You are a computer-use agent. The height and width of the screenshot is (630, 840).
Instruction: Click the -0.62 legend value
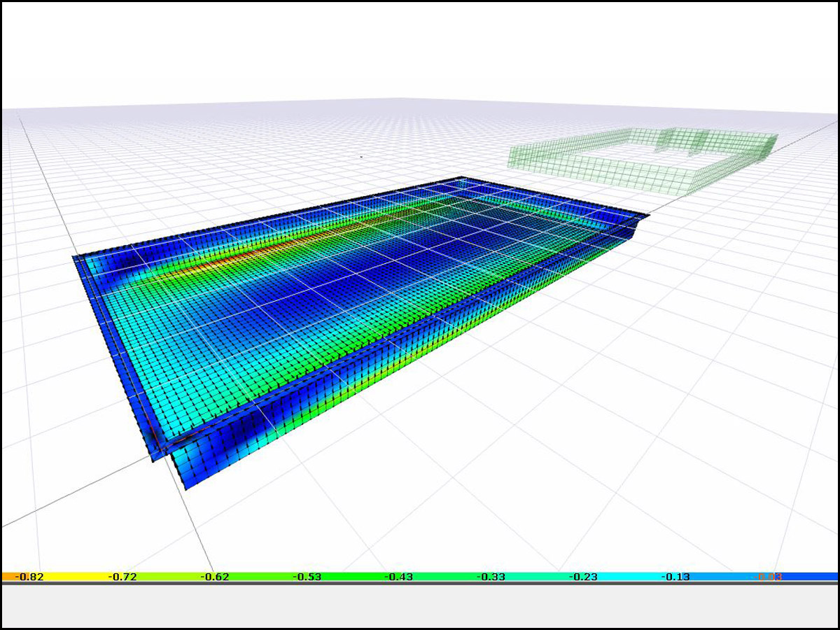click(x=215, y=577)
